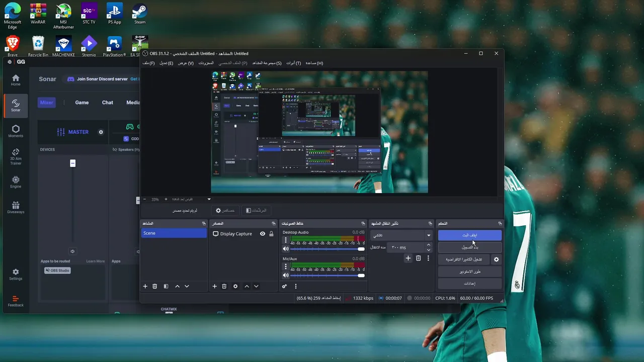
Task: Move the scene up with the arrow
Action: click(177, 286)
